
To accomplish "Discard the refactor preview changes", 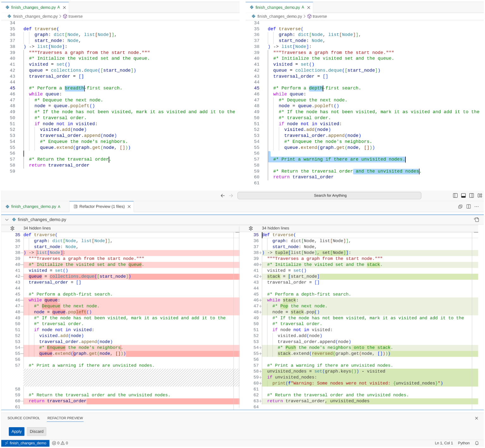I will tap(37, 431).
